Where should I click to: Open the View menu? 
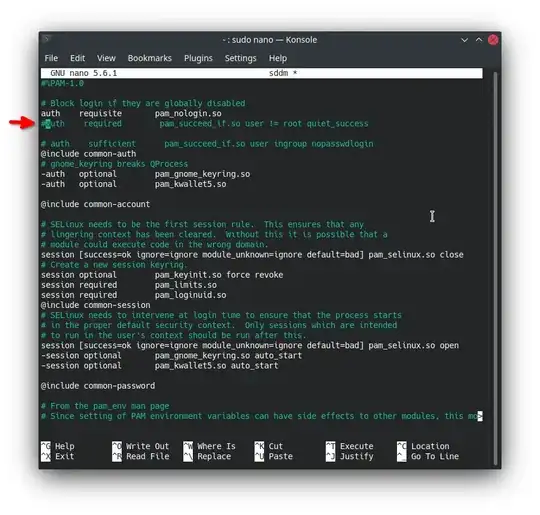(x=106, y=58)
